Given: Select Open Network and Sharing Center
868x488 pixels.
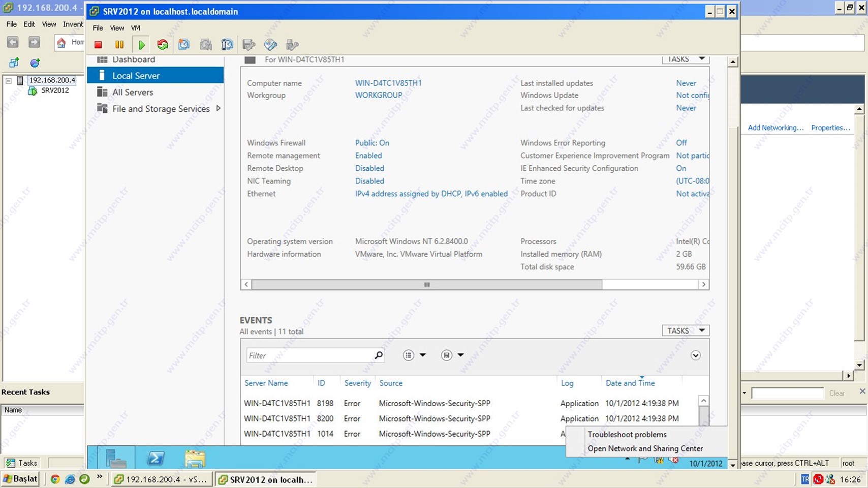Looking at the screenshot, I should click(645, 448).
